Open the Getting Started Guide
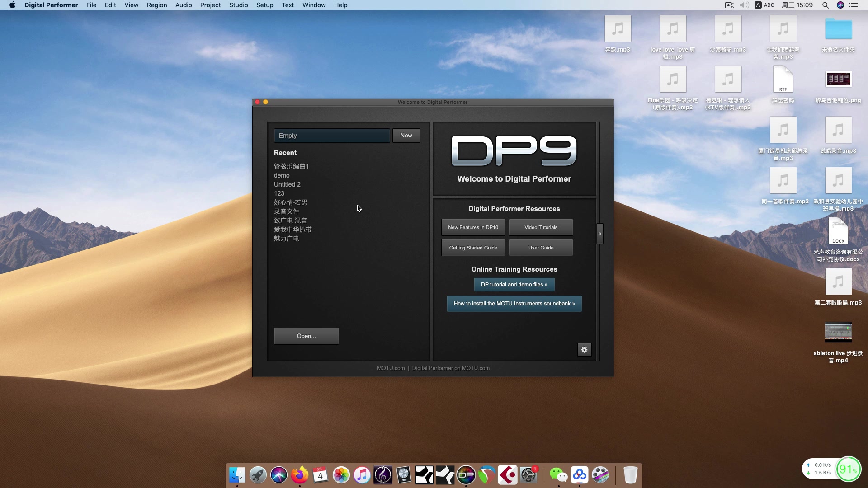This screenshot has height=488, width=868. point(473,248)
